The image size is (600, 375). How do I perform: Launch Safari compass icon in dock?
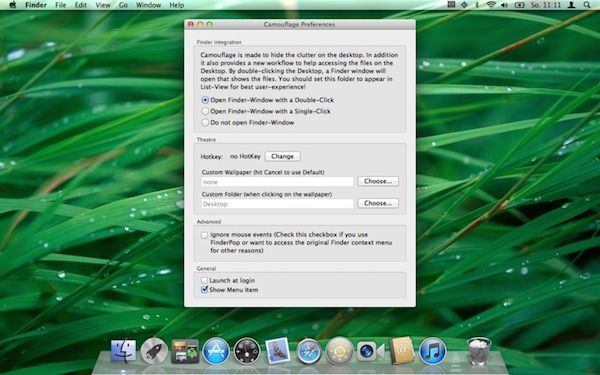click(x=308, y=351)
